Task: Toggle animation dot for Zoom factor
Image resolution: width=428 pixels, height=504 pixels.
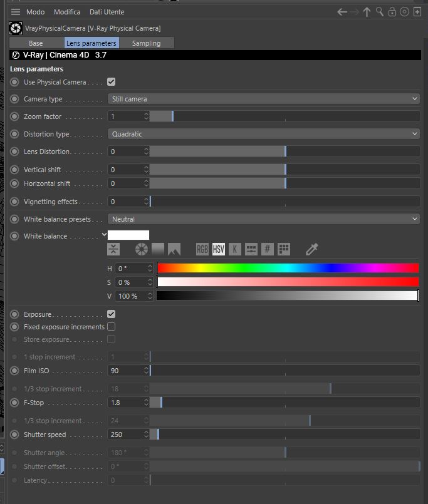Action: point(14,116)
